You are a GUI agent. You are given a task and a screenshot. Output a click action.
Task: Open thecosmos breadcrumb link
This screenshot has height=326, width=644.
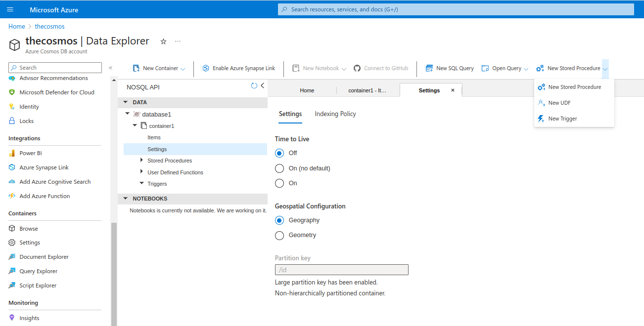(50, 26)
